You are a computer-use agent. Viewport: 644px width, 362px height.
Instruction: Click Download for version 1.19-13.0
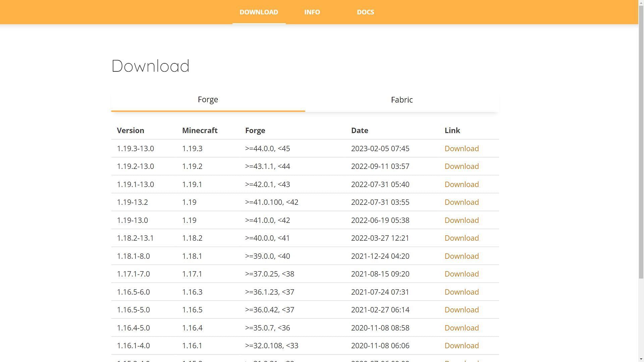pos(462,220)
